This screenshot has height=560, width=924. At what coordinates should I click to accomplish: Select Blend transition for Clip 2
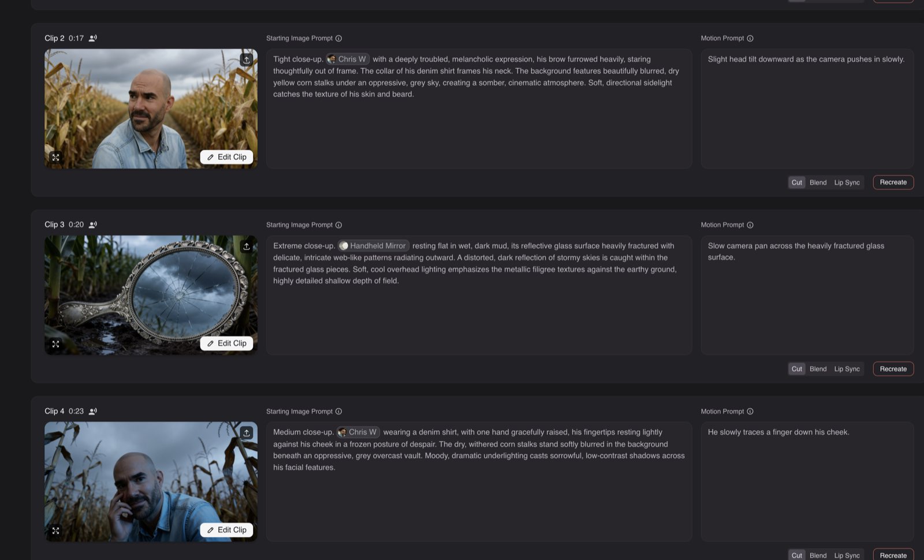[x=818, y=182]
